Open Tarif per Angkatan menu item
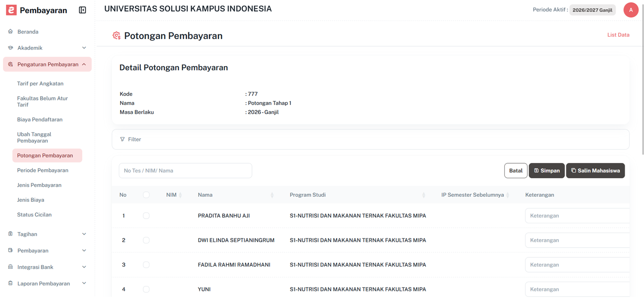This screenshot has height=304, width=644. tap(40, 84)
